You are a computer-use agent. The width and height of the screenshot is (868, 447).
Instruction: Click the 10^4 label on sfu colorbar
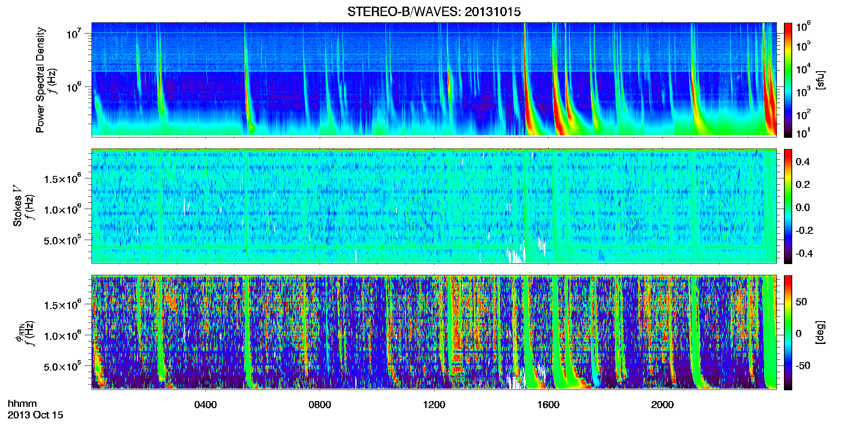pyautogui.click(x=803, y=69)
